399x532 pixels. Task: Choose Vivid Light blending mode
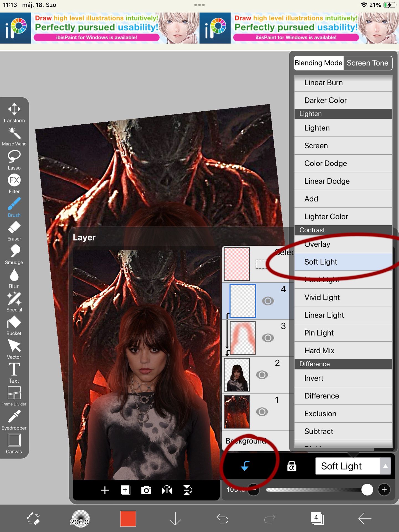pos(343,297)
